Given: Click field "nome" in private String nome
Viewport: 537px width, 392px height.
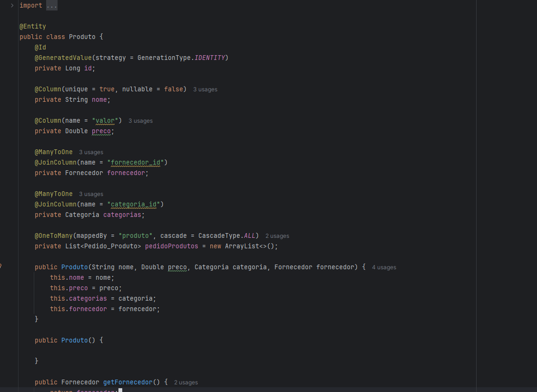Looking at the screenshot, I should click(x=99, y=100).
